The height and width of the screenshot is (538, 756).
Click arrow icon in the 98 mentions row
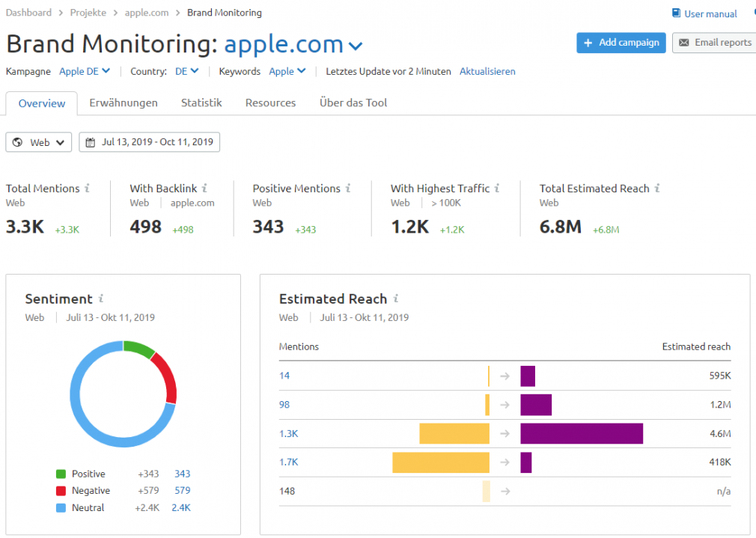coord(504,405)
